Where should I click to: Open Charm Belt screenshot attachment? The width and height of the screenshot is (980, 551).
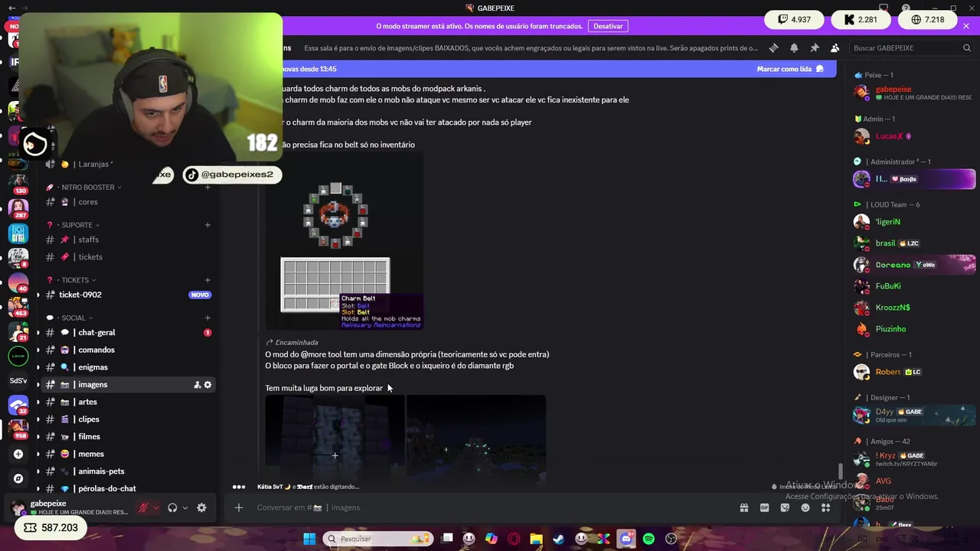[345, 242]
